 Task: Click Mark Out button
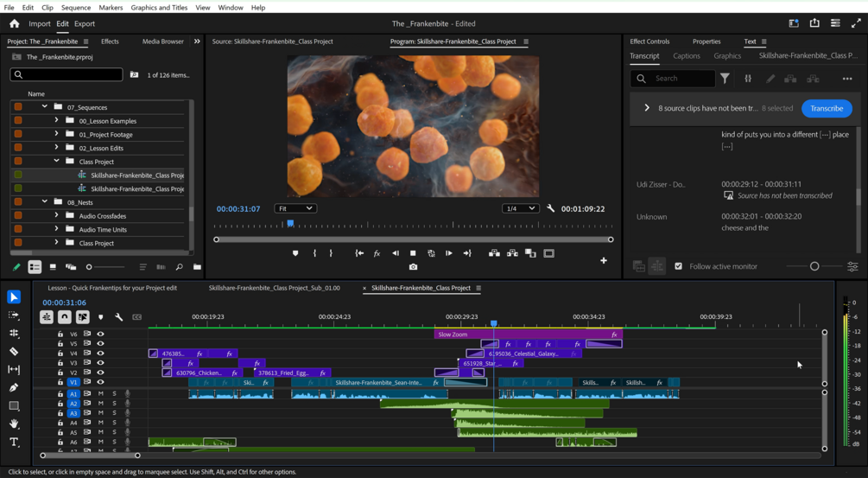click(331, 253)
